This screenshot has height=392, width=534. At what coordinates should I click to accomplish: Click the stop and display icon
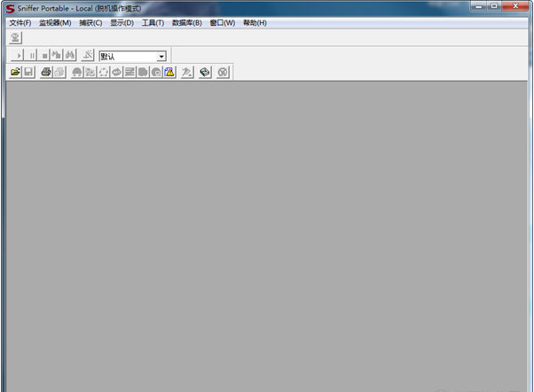click(57, 55)
